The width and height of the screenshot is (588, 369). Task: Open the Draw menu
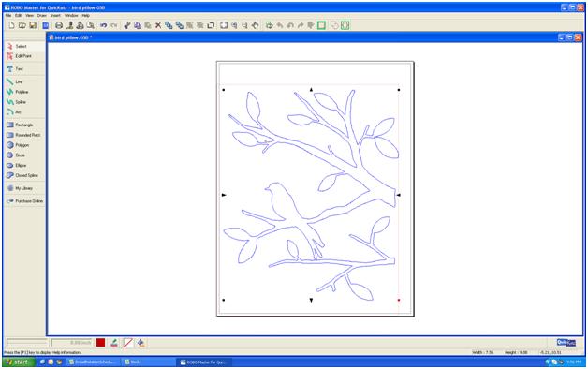point(42,16)
